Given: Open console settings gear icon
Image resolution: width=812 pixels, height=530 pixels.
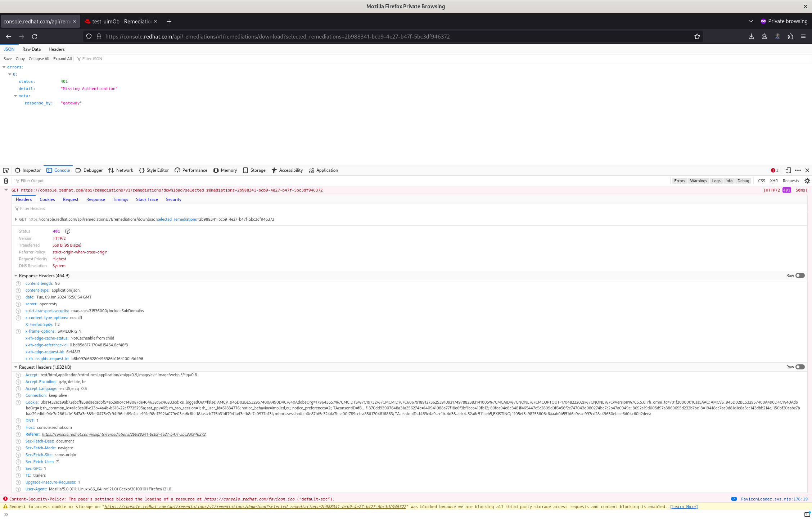Looking at the screenshot, I should click(807, 181).
